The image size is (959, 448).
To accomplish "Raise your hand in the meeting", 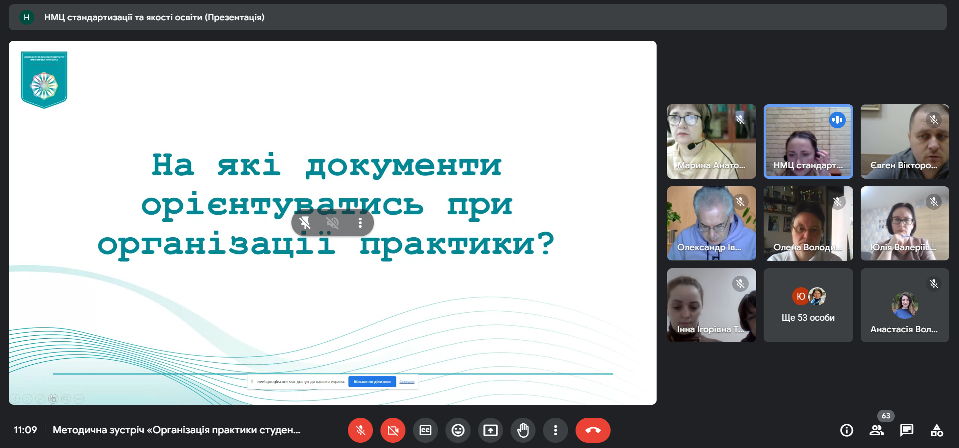I will 523,430.
